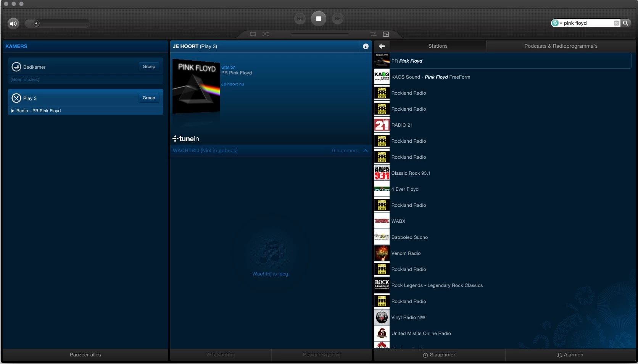
Task: Click Pauzeer alles
Action: [85, 355]
